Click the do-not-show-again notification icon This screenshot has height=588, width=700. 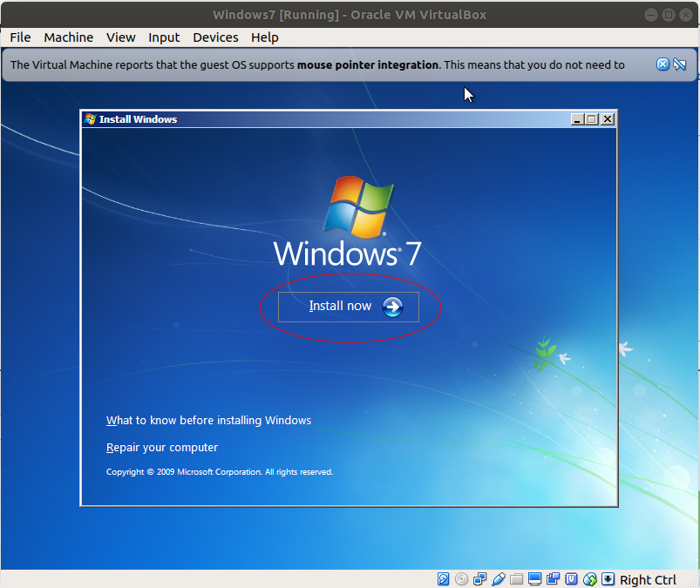(x=679, y=64)
